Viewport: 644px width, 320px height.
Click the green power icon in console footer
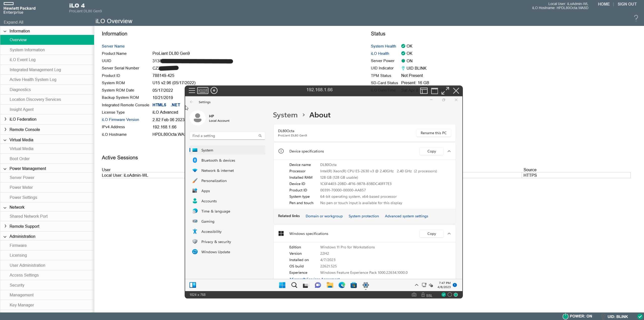pyautogui.click(x=456, y=295)
